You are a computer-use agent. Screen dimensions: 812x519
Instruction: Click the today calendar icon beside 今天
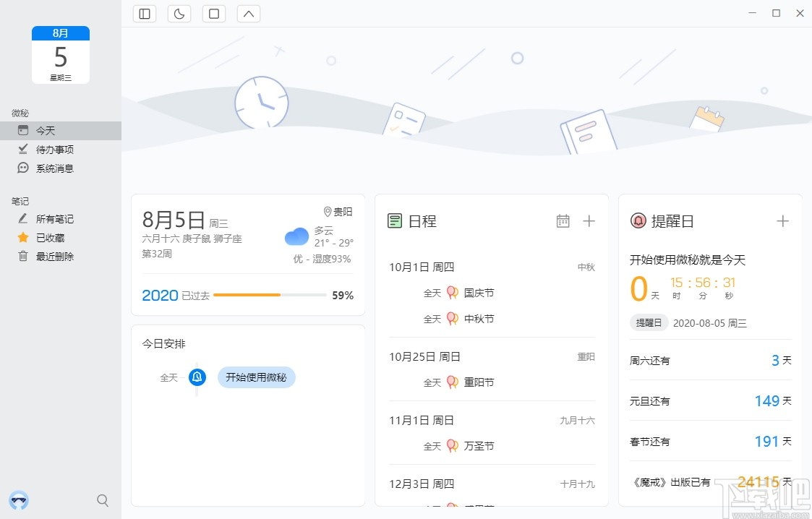click(23, 130)
